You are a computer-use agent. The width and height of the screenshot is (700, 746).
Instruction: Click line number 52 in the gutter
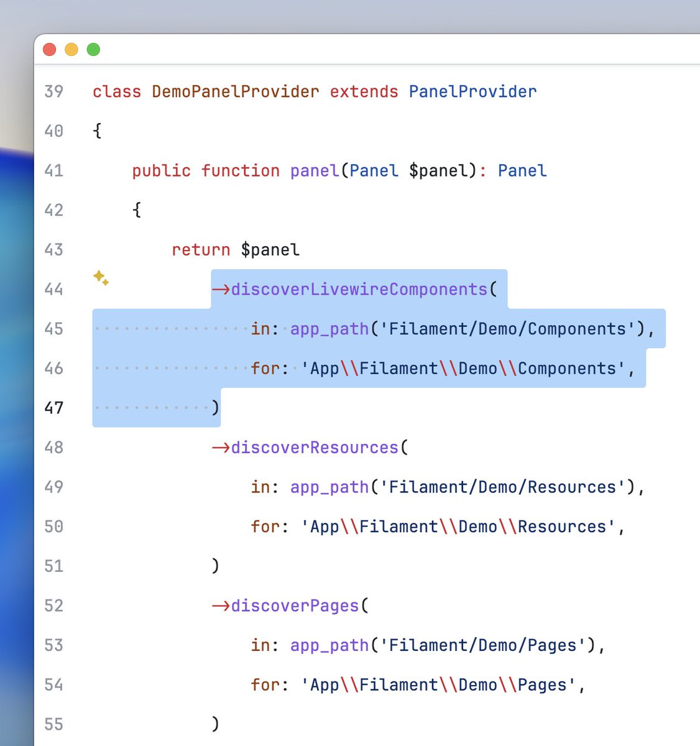tap(54, 606)
